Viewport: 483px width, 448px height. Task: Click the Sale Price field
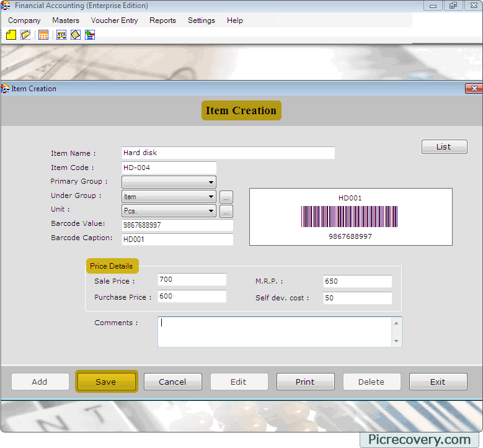click(192, 279)
